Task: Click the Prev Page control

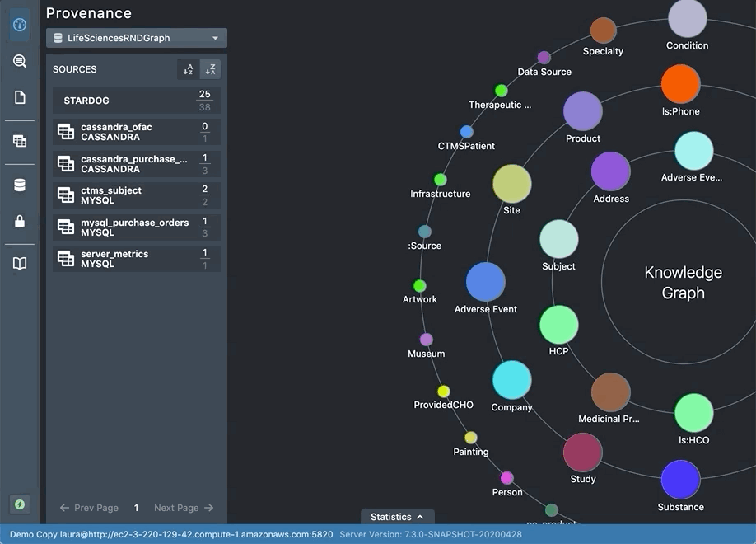Action: click(x=88, y=508)
